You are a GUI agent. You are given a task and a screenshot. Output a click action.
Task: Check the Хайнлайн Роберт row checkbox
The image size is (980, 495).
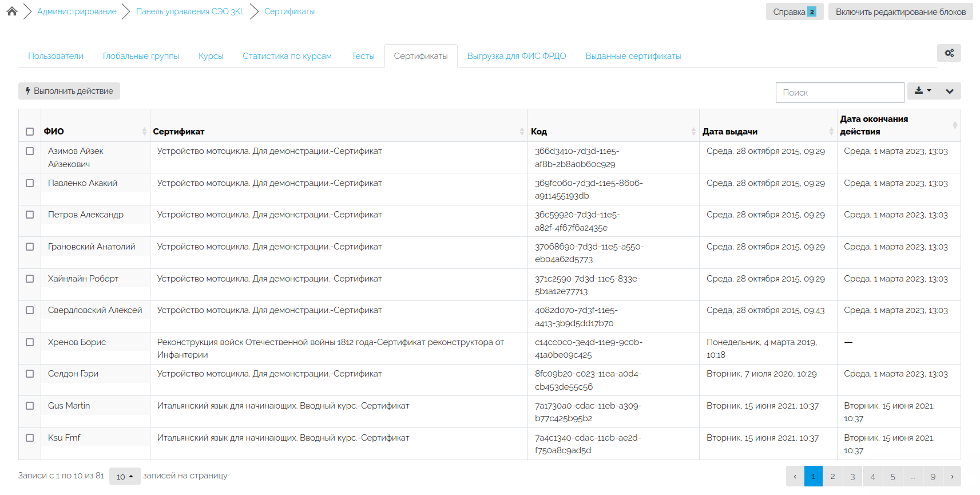click(30, 279)
